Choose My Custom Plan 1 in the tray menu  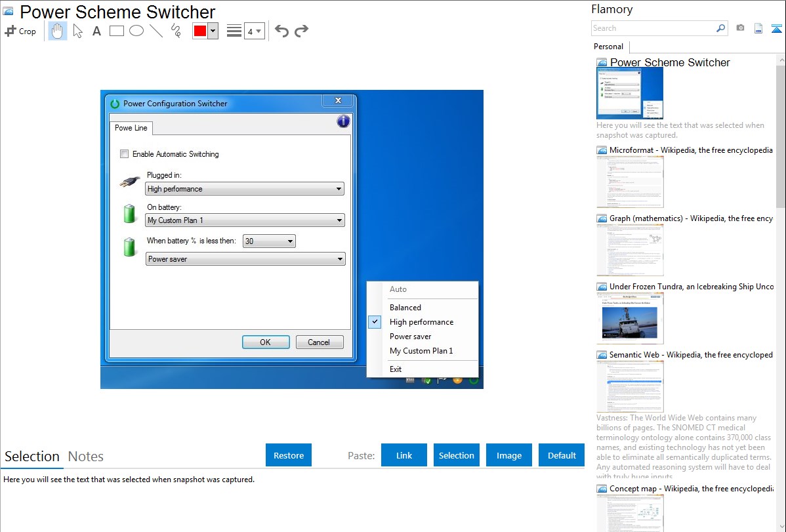pos(423,351)
